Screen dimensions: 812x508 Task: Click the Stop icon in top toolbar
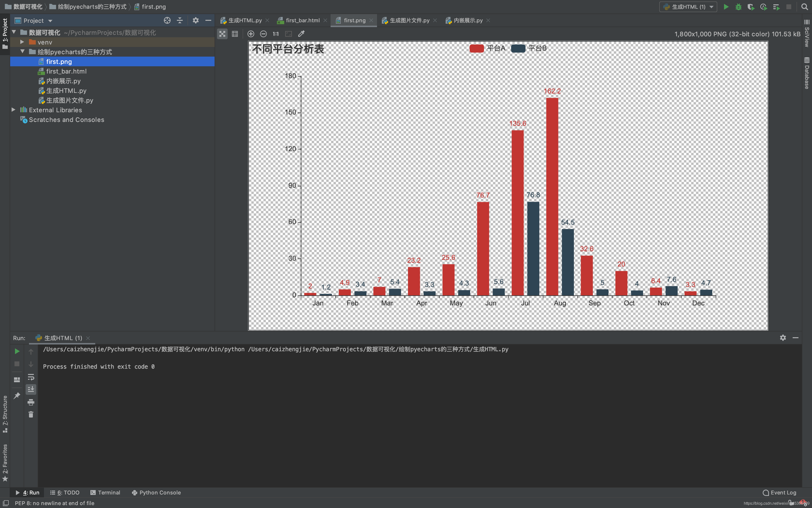click(789, 7)
